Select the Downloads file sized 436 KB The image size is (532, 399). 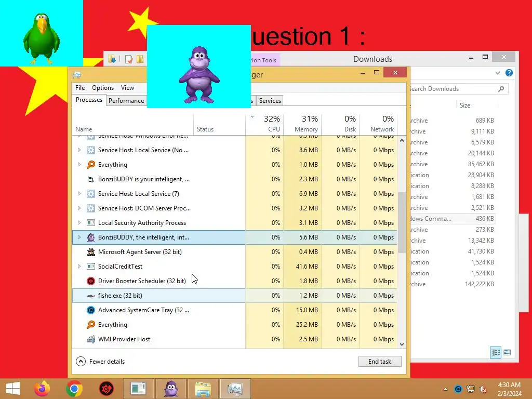coord(453,219)
